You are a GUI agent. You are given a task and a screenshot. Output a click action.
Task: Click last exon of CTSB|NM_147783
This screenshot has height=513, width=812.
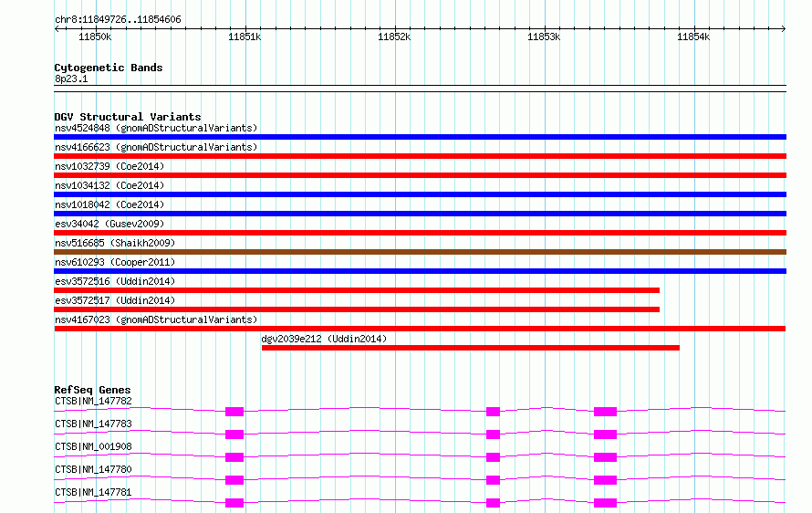606,434
